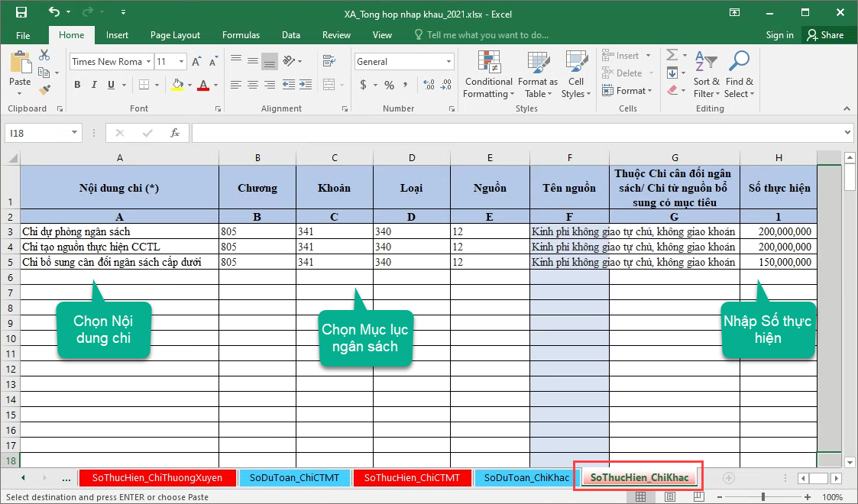Switch to SoDuToan_ChiCTMT sheet tab
The height and width of the screenshot is (504, 858).
pos(293,478)
